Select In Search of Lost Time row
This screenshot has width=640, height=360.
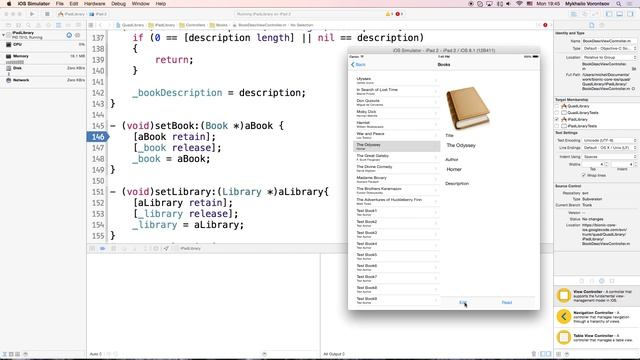tap(396, 91)
